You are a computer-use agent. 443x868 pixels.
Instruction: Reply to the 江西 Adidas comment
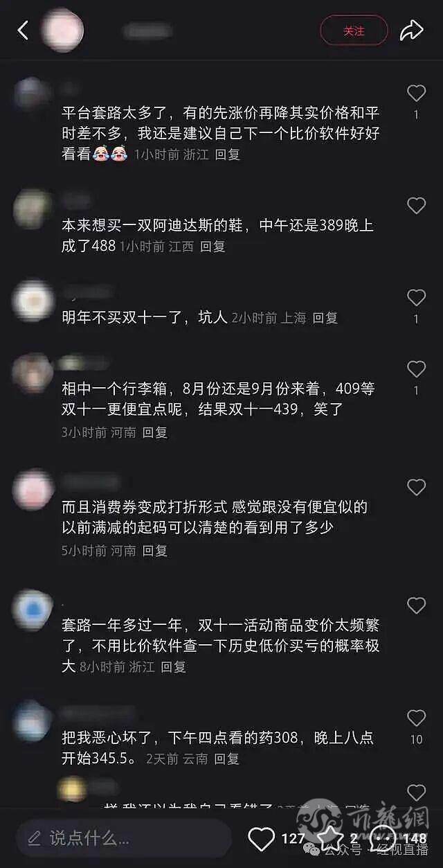click(213, 246)
